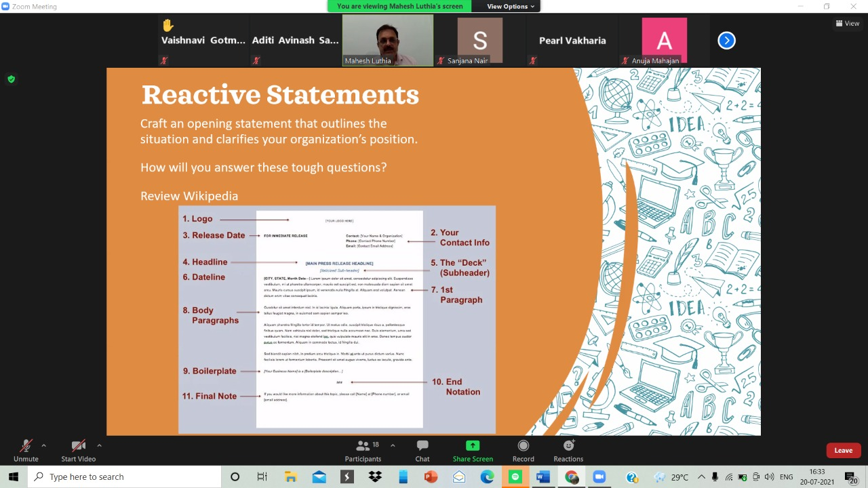Select Mahesh Luthia's video thumbnail
The width and height of the screenshot is (868, 488).
(x=387, y=40)
